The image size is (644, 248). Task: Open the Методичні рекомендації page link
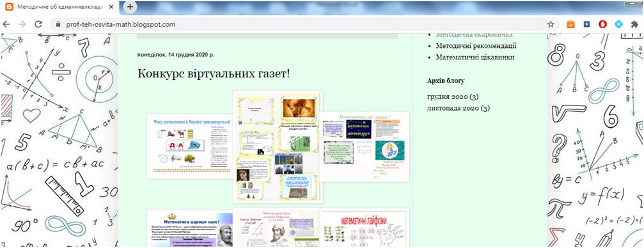point(476,46)
